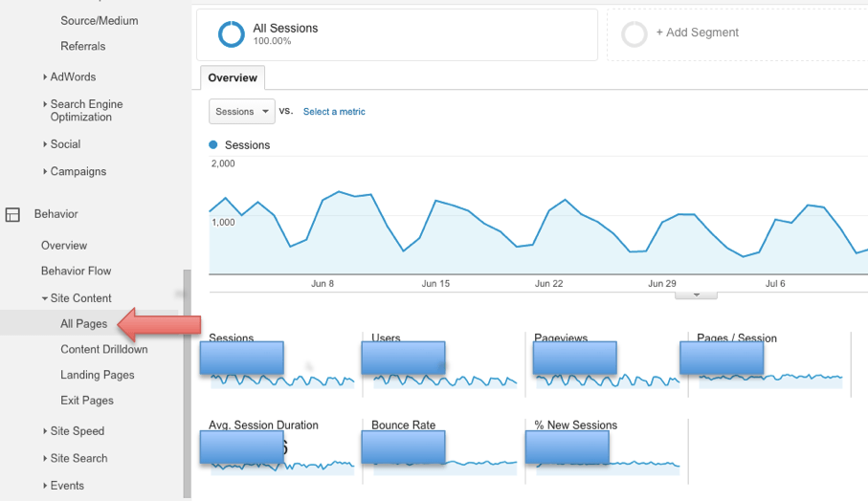Image resolution: width=868 pixels, height=501 pixels.
Task: Click the Pages / Session sparkline
Action: point(770,381)
